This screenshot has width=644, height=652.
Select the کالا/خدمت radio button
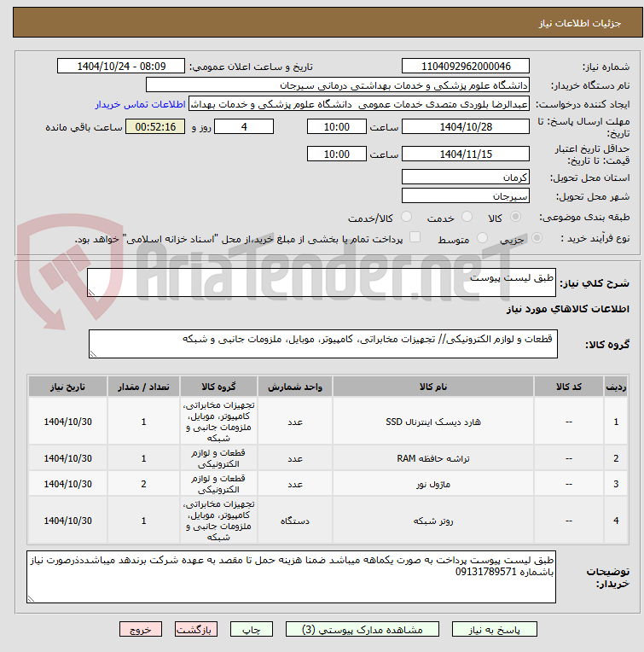[x=406, y=217]
